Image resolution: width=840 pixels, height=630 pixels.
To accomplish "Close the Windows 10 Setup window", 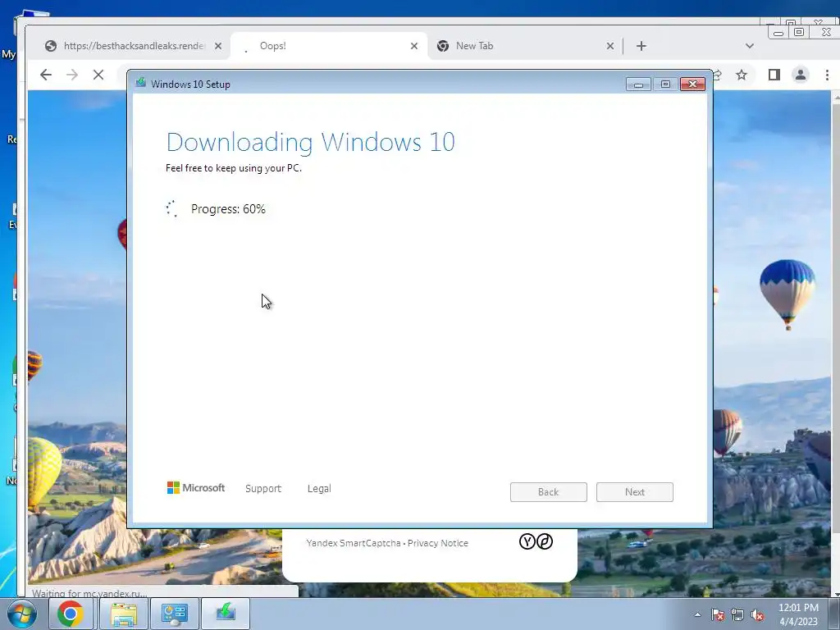I will click(692, 84).
